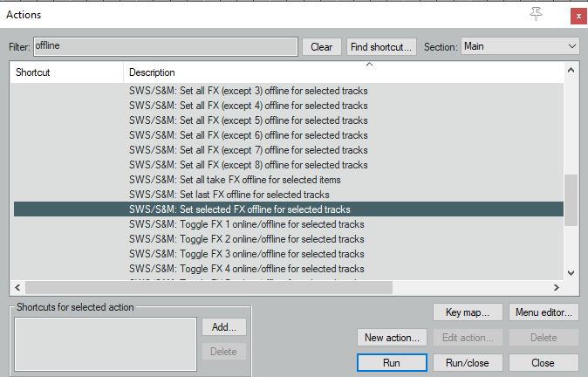Click the horizontal scrollbar right arrow
This screenshot has height=377, width=588.
coord(557,287)
